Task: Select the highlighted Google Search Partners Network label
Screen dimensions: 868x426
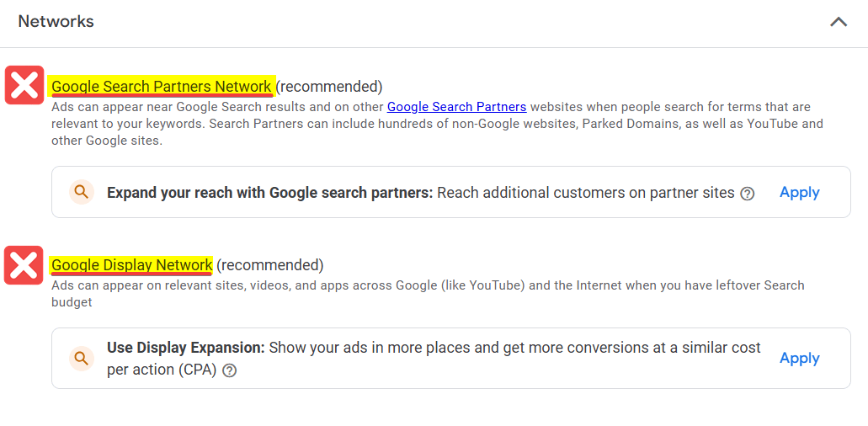Action: pyautogui.click(x=162, y=87)
